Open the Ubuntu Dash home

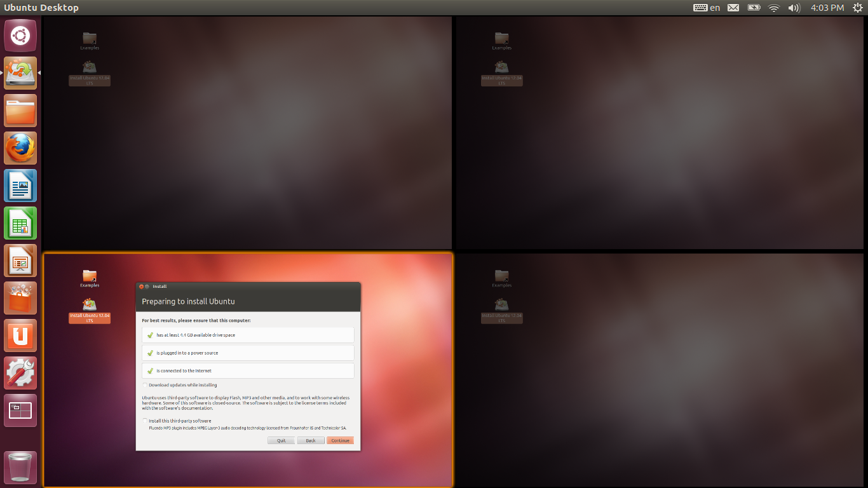pos(20,36)
